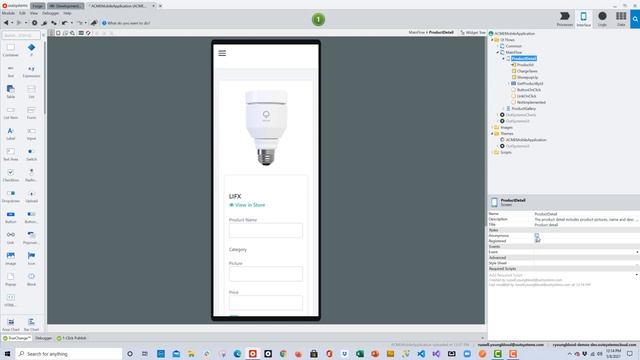
Task: Select the Table widget in toolbox
Action: coord(11,92)
